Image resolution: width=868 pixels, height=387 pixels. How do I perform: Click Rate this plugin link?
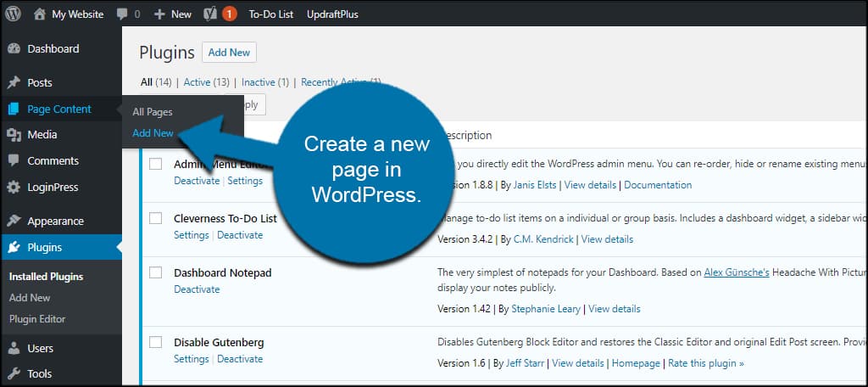pyautogui.click(x=706, y=363)
